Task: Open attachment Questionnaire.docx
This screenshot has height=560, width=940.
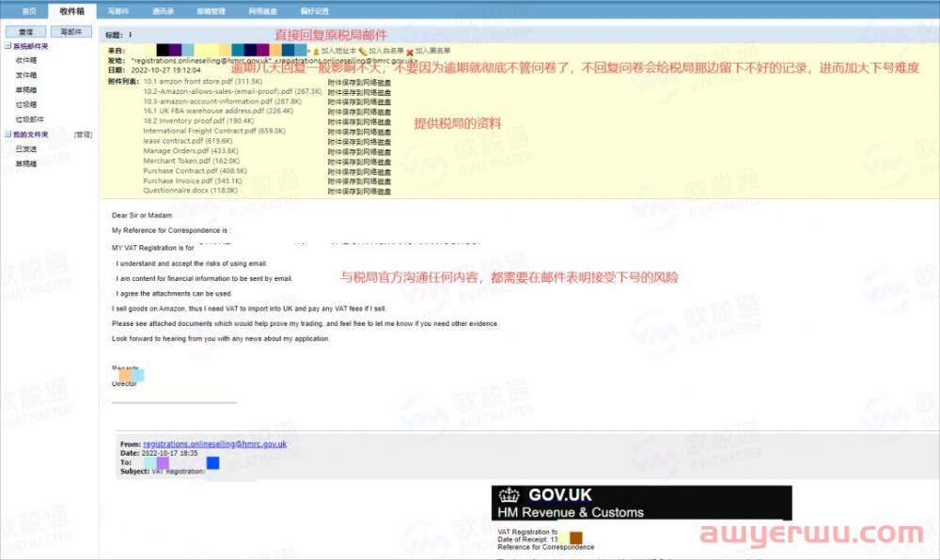Action: pyautogui.click(x=190, y=191)
